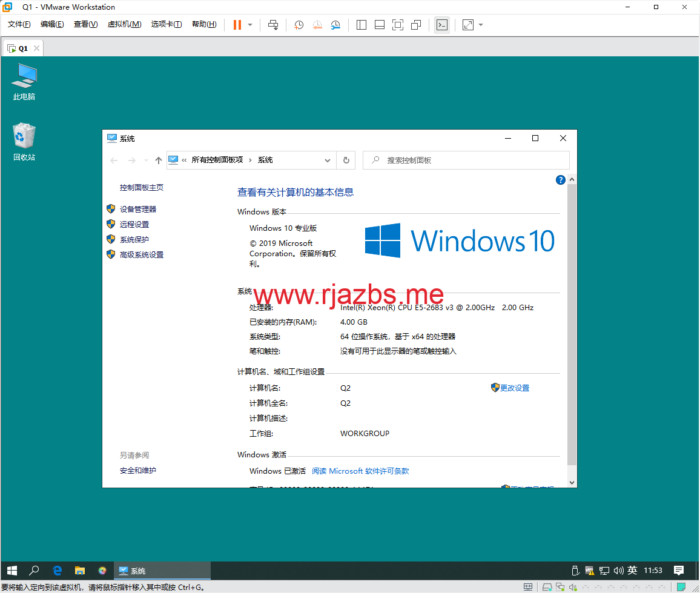Open the 选项卡(T) menu
This screenshot has width=700, height=593.
tap(167, 24)
